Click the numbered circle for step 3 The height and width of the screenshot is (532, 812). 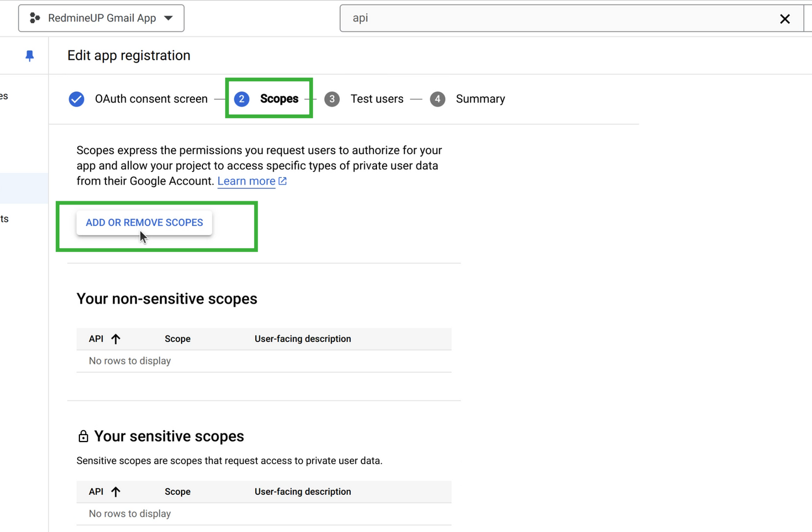click(x=332, y=99)
